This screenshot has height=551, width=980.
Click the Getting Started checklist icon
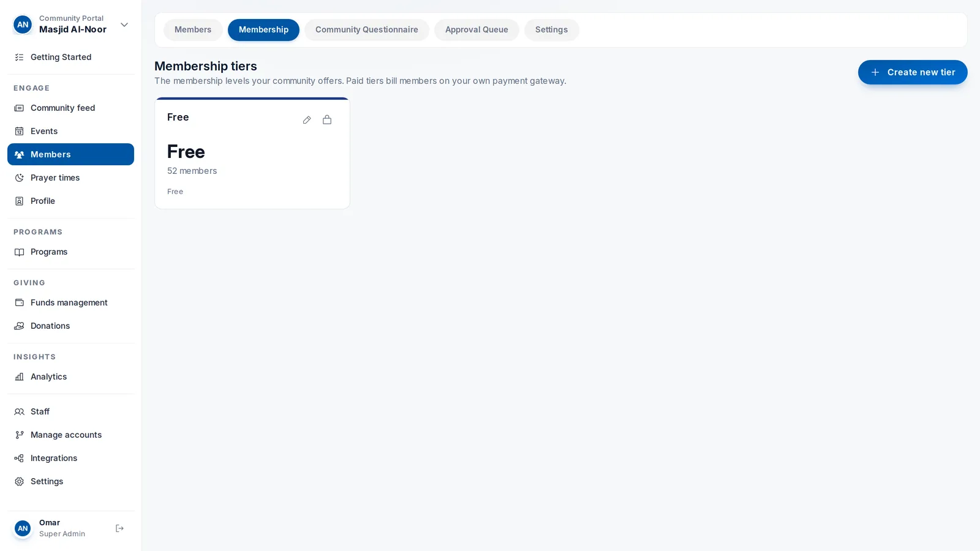click(19, 58)
